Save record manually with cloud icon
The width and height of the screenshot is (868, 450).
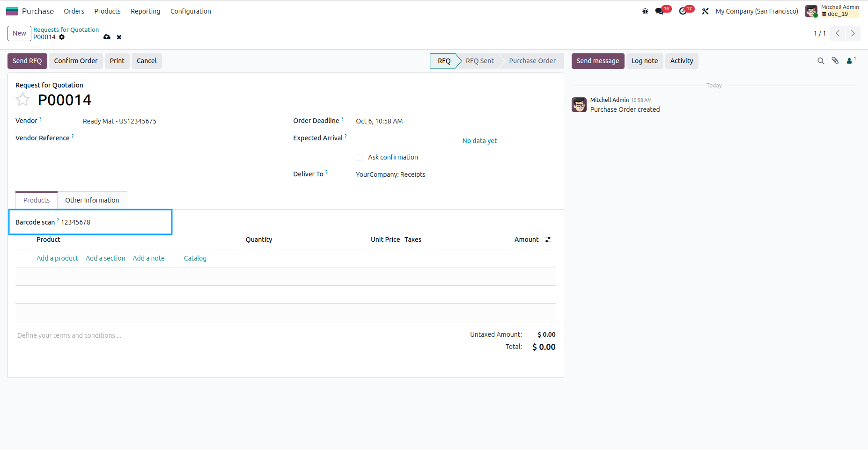pos(107,37)
